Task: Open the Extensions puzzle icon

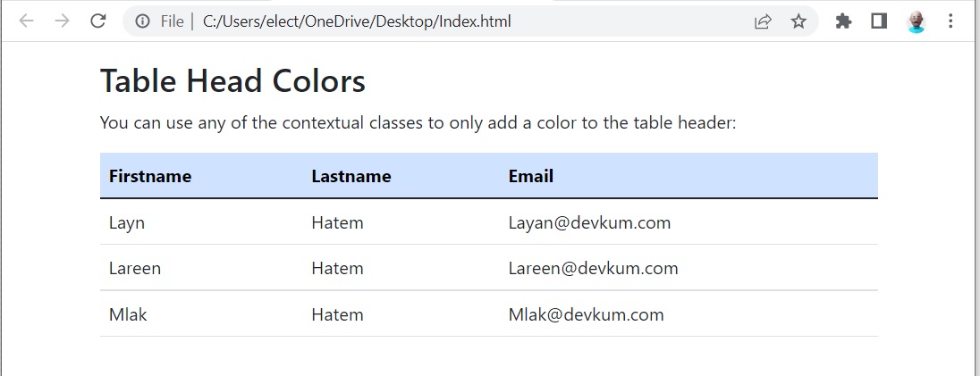Action: pyautogui.click(x=843, y=21)
